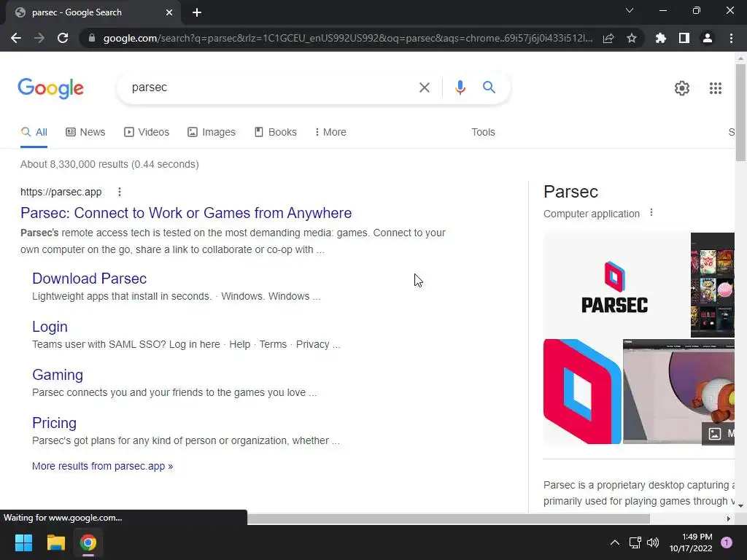Go back to the previous page
The height and width of the screenshot is (560, 747).
[16, 38]
